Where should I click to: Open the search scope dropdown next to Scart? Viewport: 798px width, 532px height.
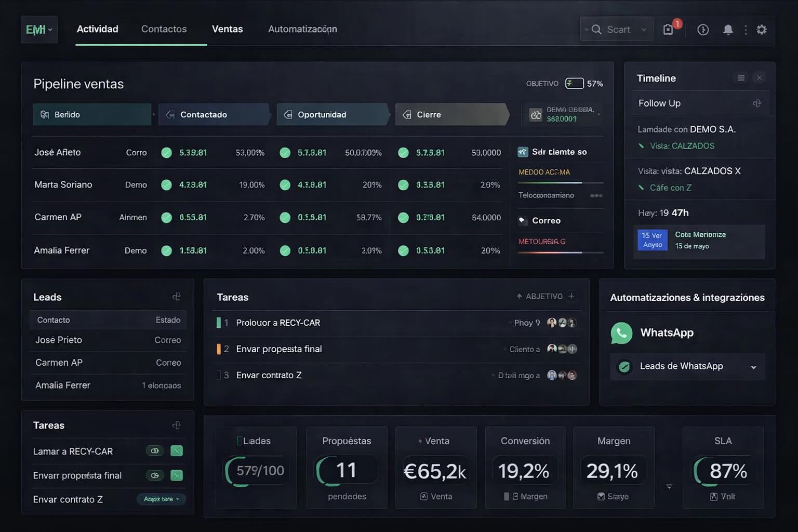643,30
